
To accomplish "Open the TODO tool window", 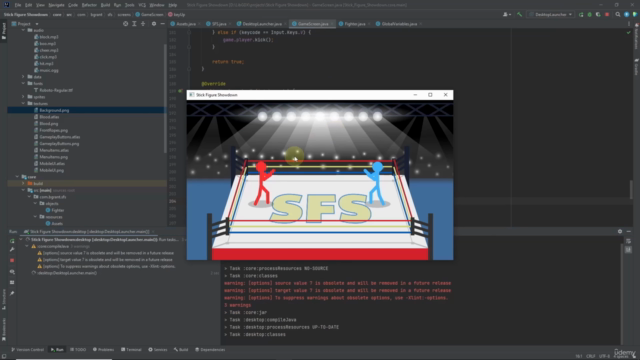I will 78,349.
